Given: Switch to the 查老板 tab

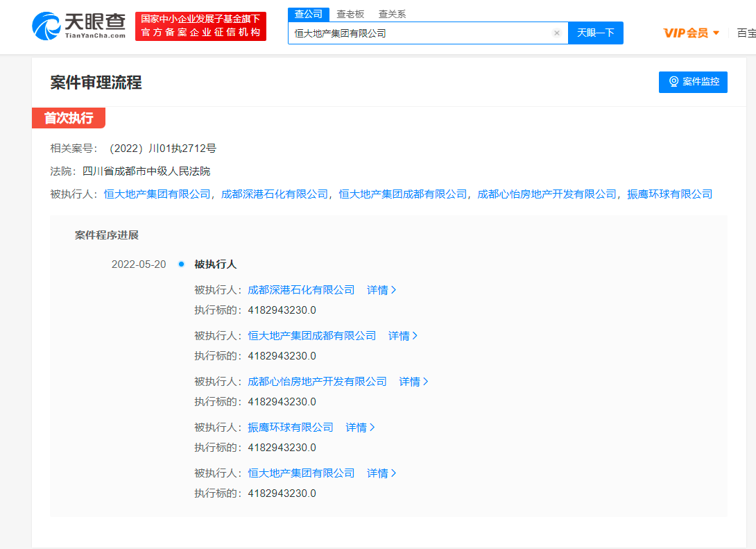Looking at the screenshot, I should click(350, 14).
